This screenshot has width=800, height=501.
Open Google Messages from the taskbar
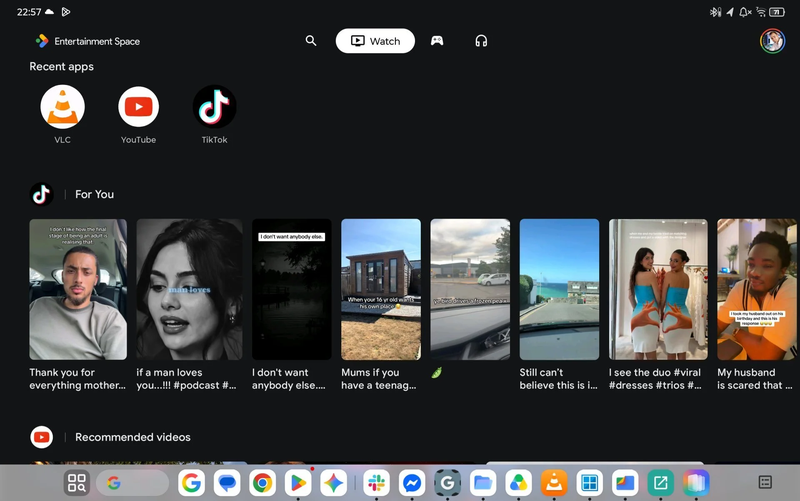click(227, 483)
